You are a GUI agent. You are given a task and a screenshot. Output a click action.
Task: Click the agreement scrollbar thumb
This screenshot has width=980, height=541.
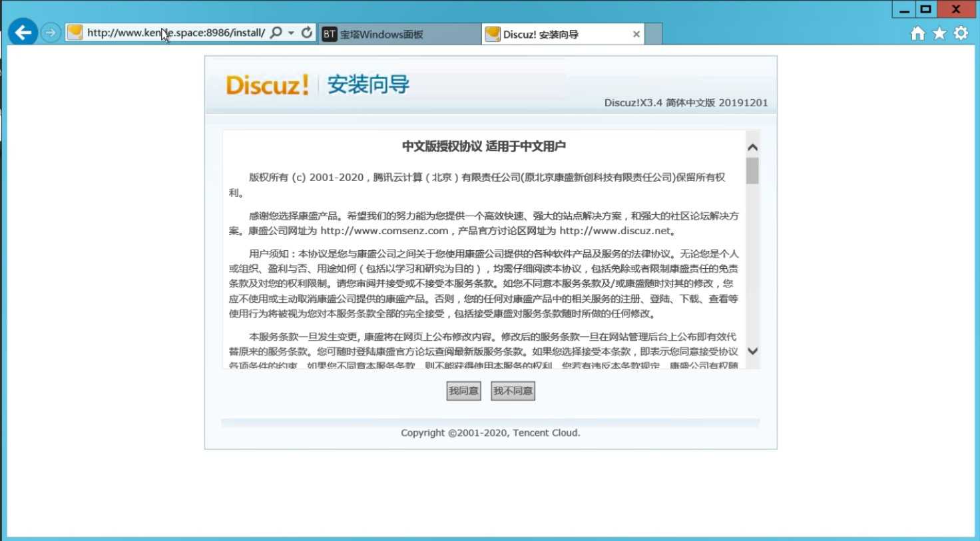click(752, 170)
